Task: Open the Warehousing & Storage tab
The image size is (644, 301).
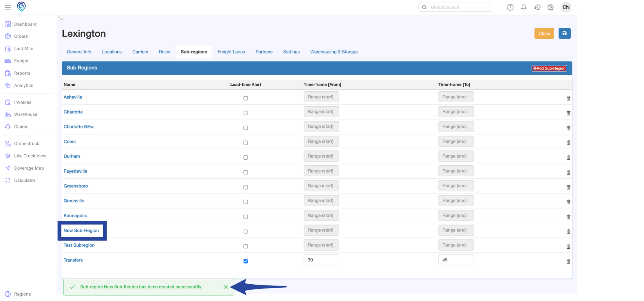Action: [334, 52]
